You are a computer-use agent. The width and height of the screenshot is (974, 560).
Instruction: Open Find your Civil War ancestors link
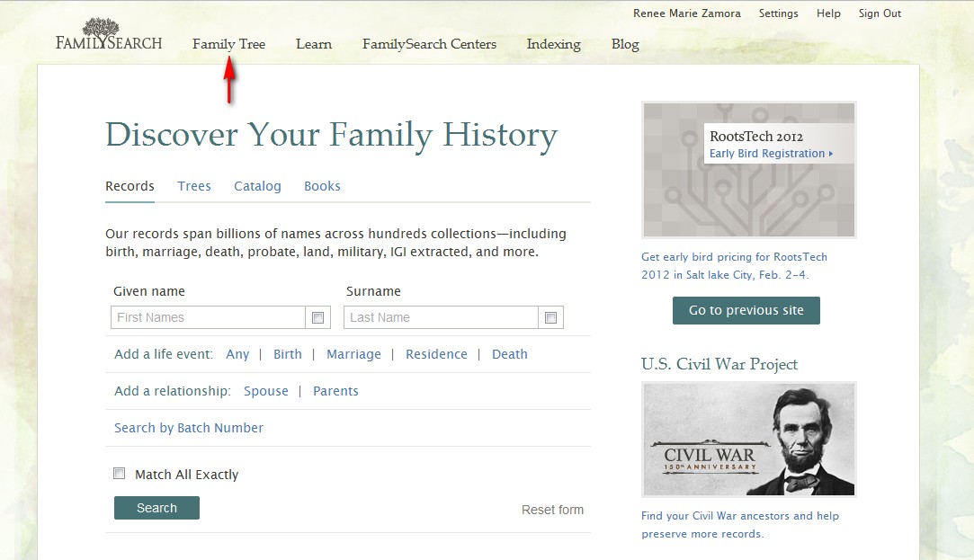(x=740, y=525)
